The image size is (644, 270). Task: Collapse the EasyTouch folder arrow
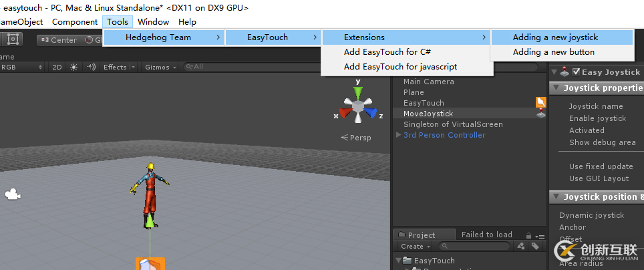(398, 260)
